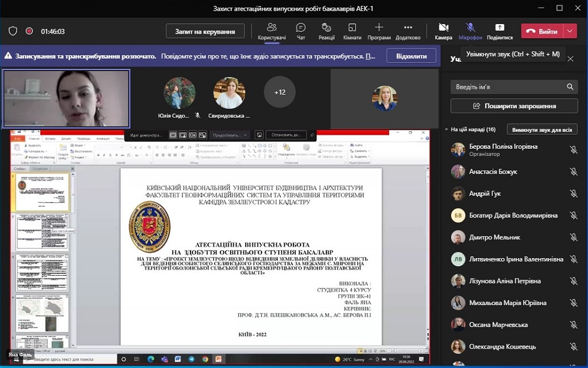
Task: Click Вимкнути звук для всіх button
Action: point(542,130)
